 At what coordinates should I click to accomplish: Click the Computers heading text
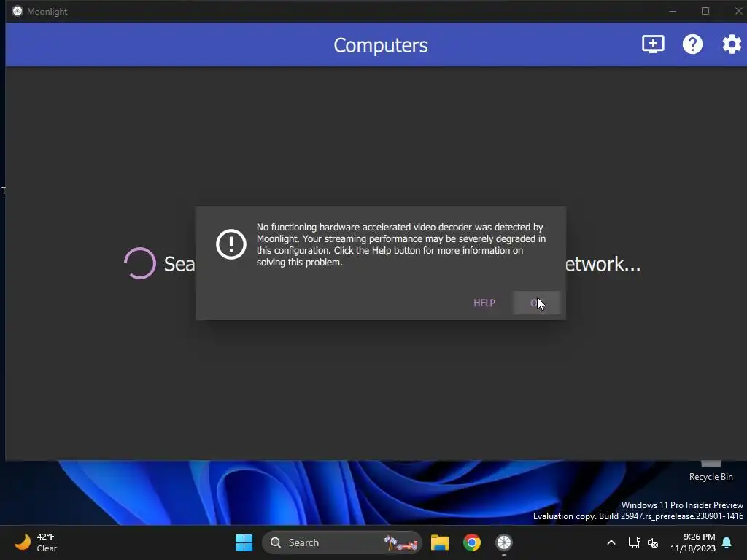pyautogui.click(x=381, y=45)
